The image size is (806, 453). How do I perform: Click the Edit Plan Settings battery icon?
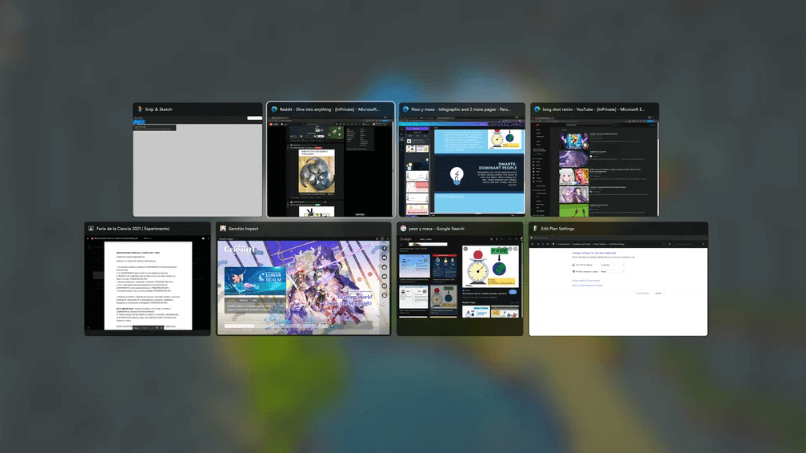point(535,228)
